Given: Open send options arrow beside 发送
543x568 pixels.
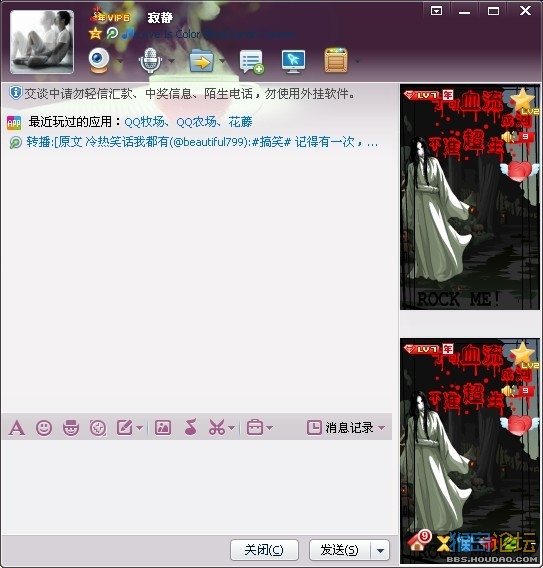Looking at the screenshot, I should (x=380, y=550).
